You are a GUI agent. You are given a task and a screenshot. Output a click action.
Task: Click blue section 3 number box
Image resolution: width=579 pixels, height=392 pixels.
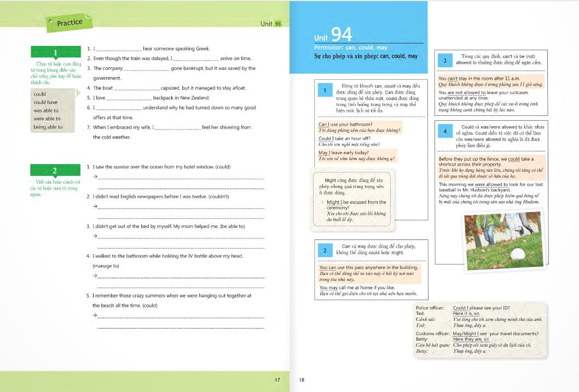445,60
